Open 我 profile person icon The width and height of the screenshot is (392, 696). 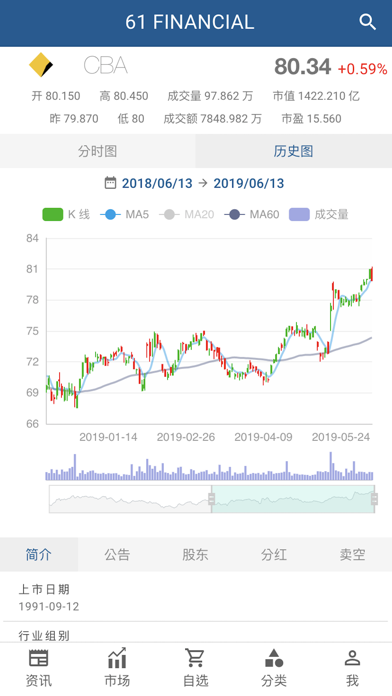pos(352,658)
